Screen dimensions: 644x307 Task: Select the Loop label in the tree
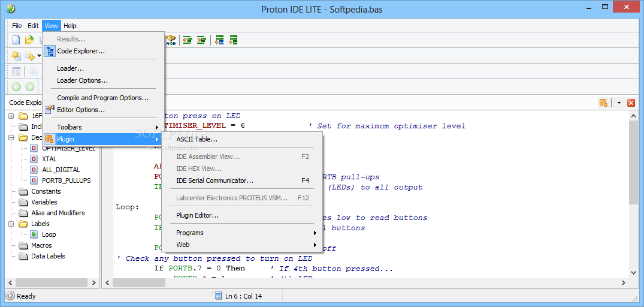49,234
